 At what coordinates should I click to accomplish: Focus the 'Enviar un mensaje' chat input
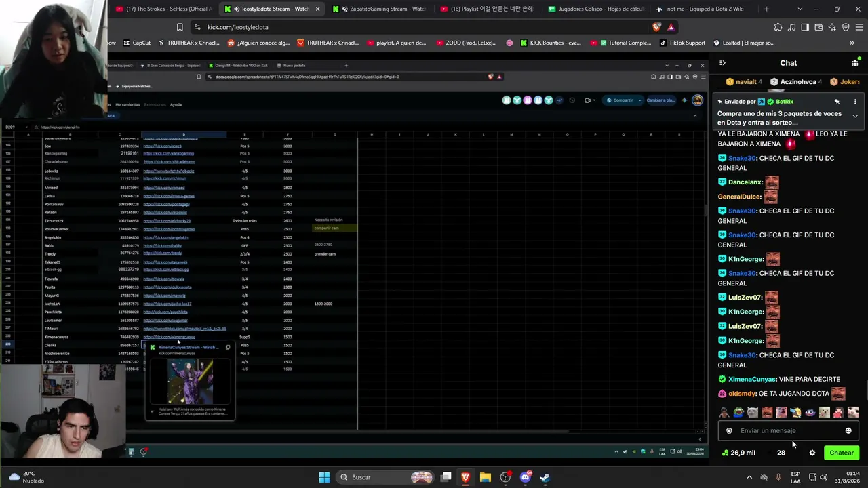point(788,430)
